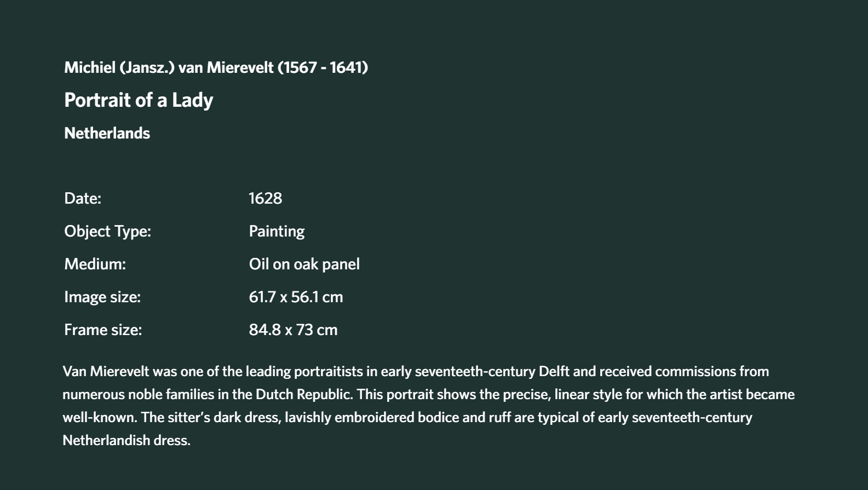Click the Frame size label

pyautogui.click(x=103, y=330)
